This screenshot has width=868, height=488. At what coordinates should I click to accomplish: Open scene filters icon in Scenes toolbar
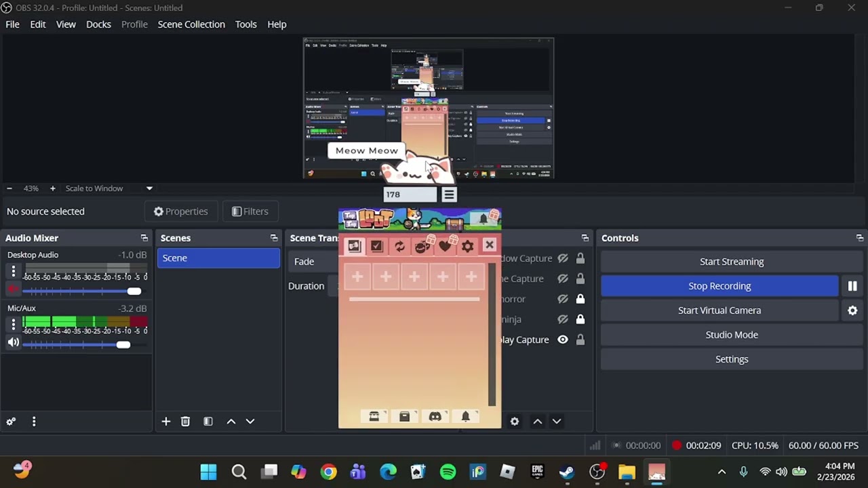(208, 422)
